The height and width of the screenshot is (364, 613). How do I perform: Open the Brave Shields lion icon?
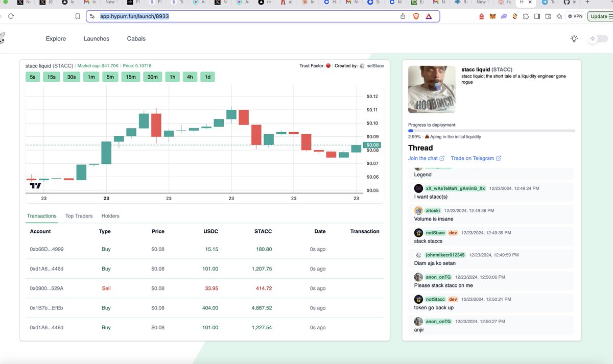tap(416, 16)
